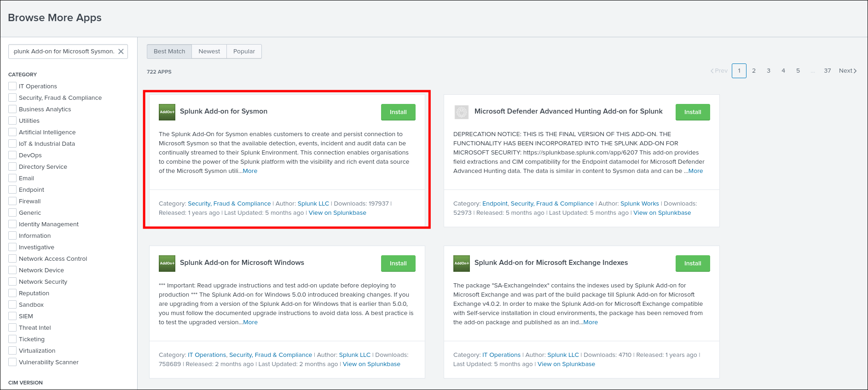Screen dimensions: 868x390
Task: Open the Splunk Add-on for Sysmon app icon
Action: click(x=167, y=112)
